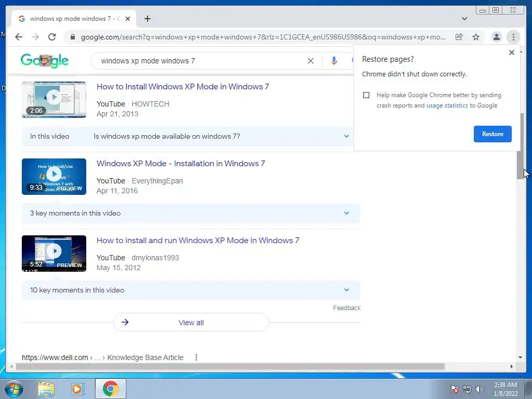Open Windows XP Mode - Installation link
532x399 pixels.
(180, 164)
